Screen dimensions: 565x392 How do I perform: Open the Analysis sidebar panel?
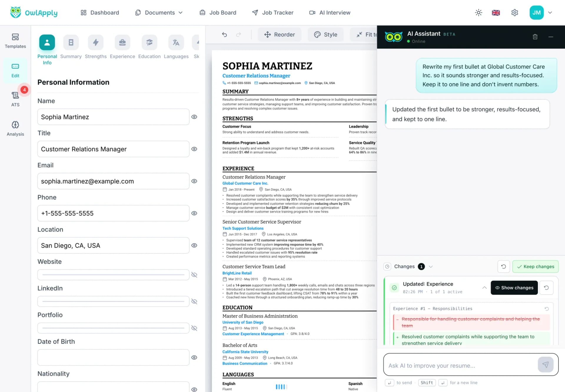(x=15, y=129)
